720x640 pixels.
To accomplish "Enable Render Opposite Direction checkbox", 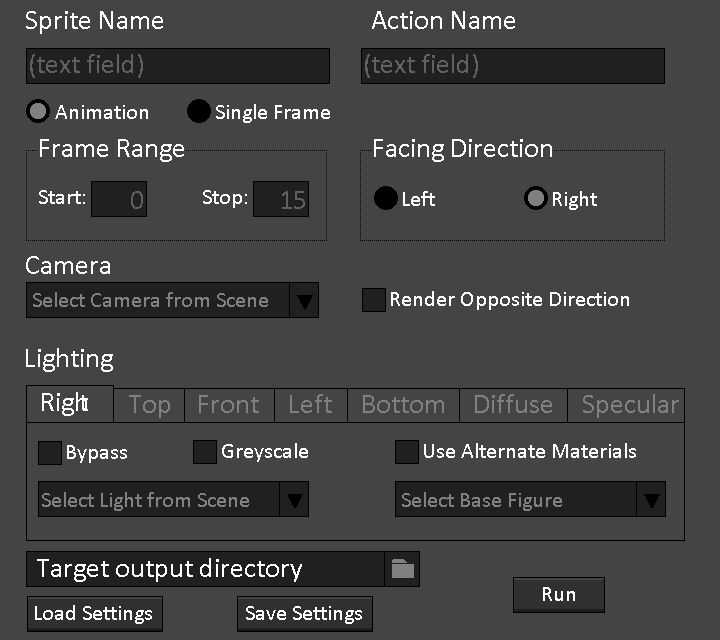I will click(x=374, y=300).
